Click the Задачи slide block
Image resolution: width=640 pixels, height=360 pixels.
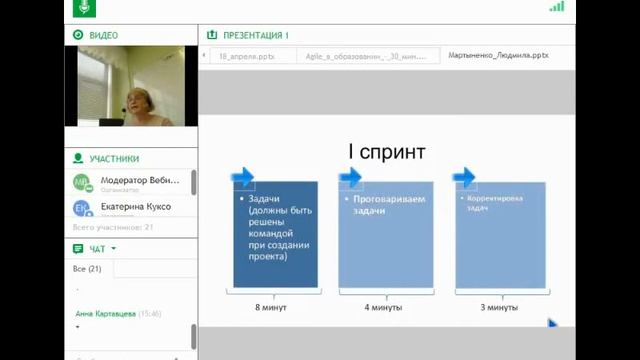point(276,234)
